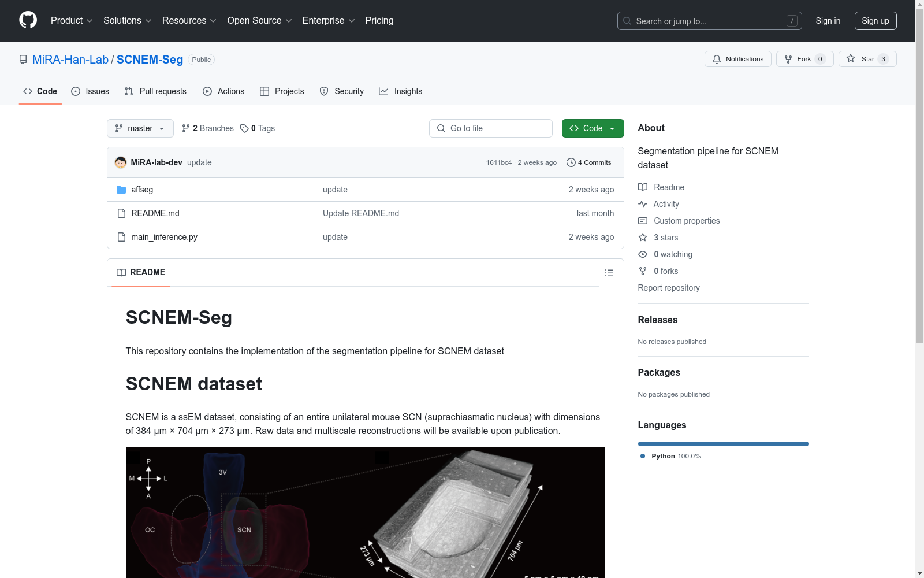Viewport: 924px width, 578px height.
Task: Open the MiRA-Han-Lab organization link
Action: 70,60
